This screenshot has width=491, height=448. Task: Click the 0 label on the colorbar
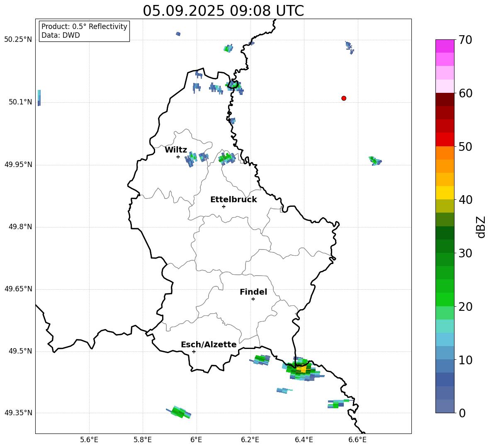pyautogui.click(x=462, y=413)
